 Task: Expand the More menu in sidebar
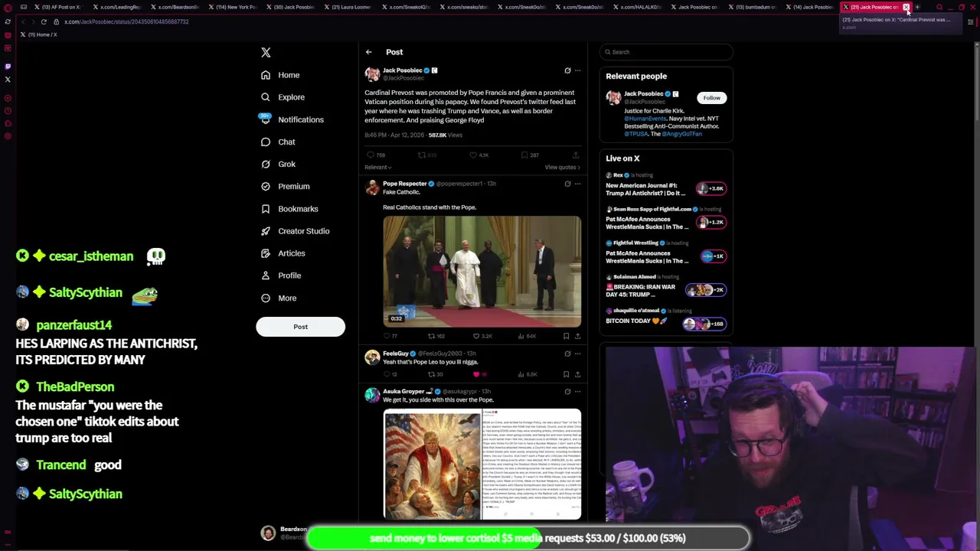tap(279, 298)
